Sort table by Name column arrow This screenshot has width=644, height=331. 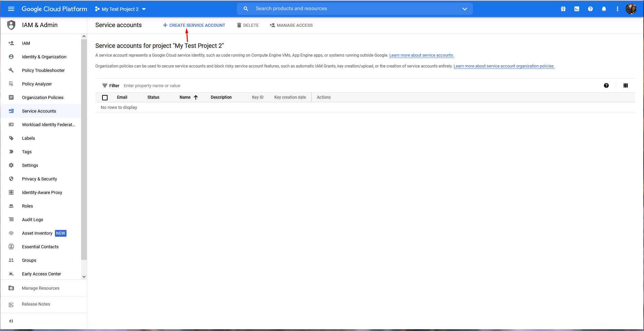[x=196, y=97]
